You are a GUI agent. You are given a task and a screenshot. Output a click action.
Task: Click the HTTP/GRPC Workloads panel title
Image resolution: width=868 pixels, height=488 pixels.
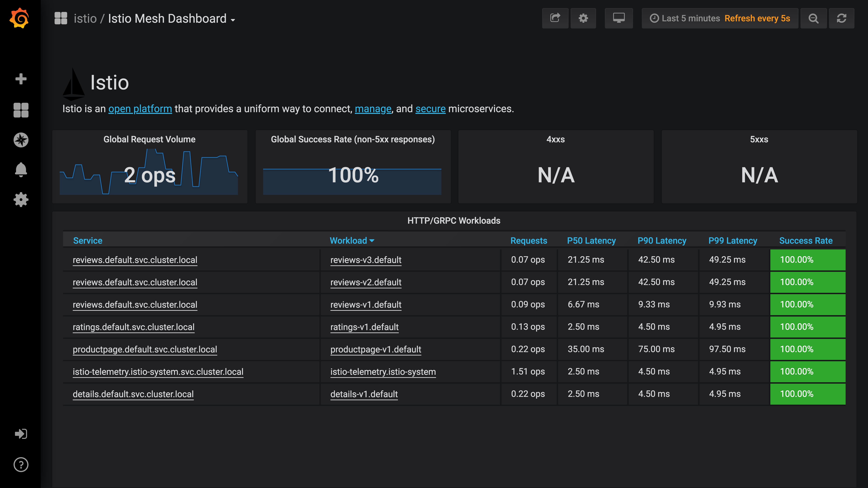tap(454, 221)
